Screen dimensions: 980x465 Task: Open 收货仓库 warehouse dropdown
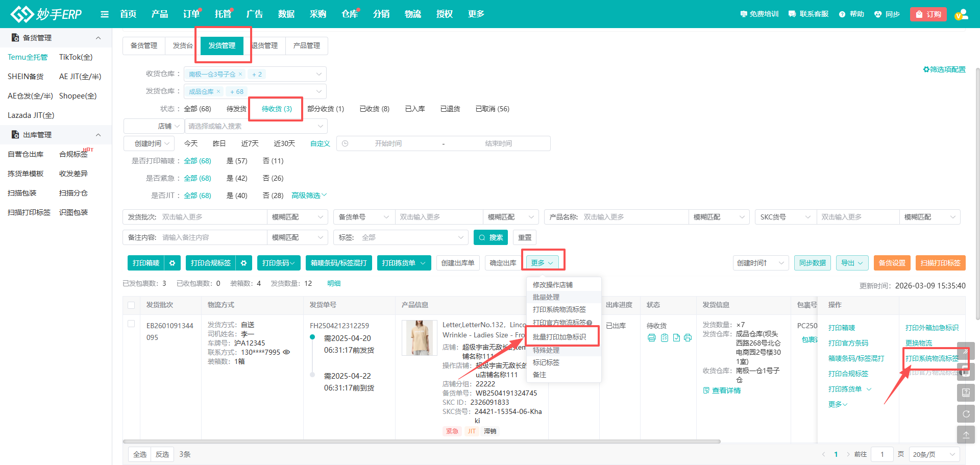(255, 74)
